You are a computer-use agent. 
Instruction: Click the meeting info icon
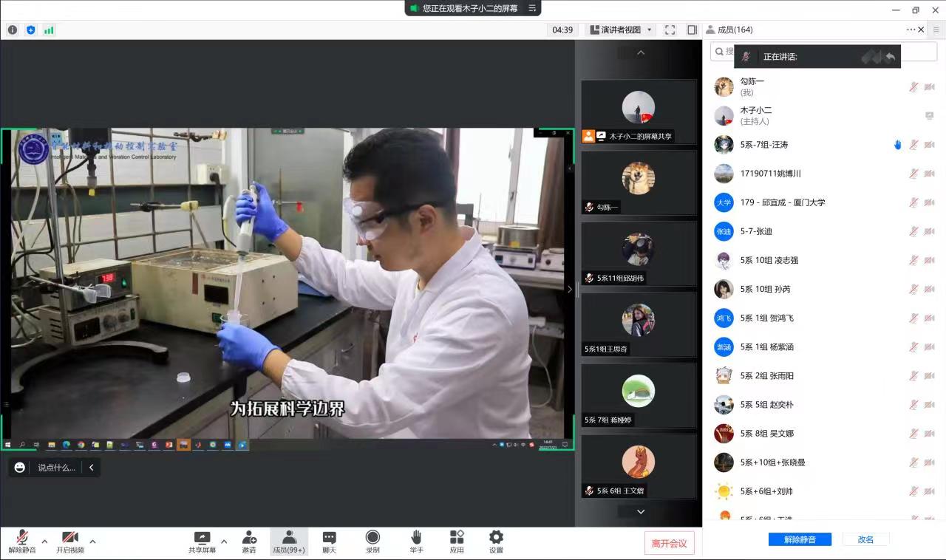click(x=13, y=30)
